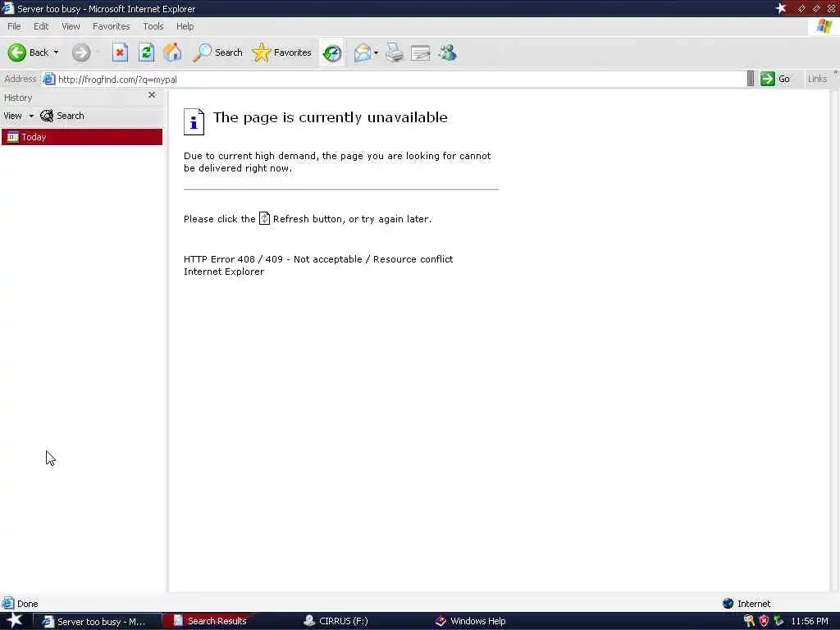Click the page icon in address bar
This screenshot has height=630, width=840.
(x=48, y=80)
